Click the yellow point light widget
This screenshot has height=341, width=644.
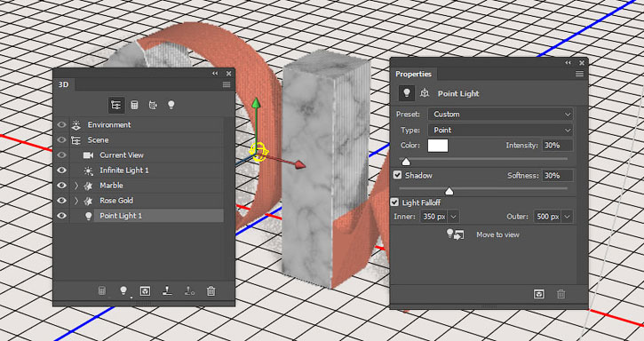[259, 152]
